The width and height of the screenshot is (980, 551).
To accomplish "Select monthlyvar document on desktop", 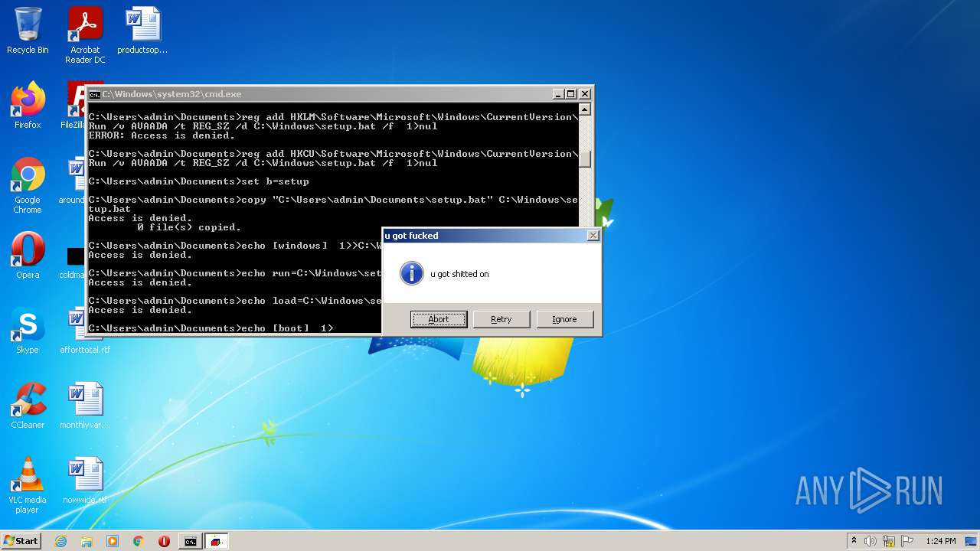I will coord(85,405).
